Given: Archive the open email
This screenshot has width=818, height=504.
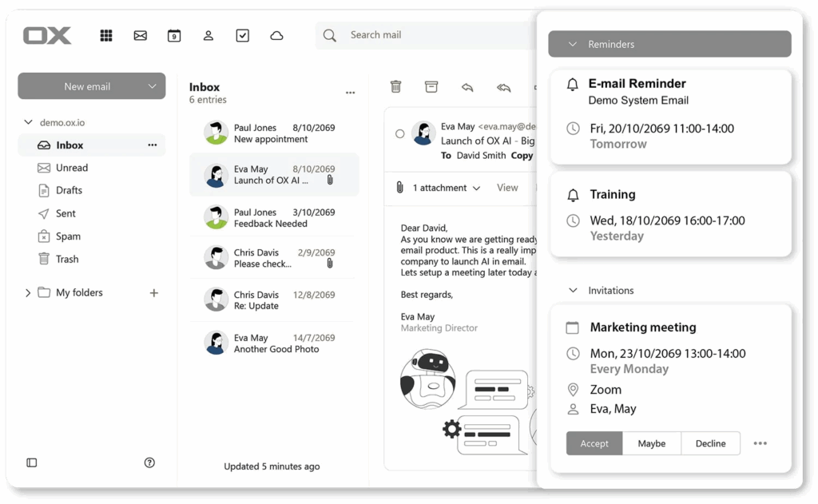Looking at the screenshot, I should pyautogui.click(x=431, y=87).
